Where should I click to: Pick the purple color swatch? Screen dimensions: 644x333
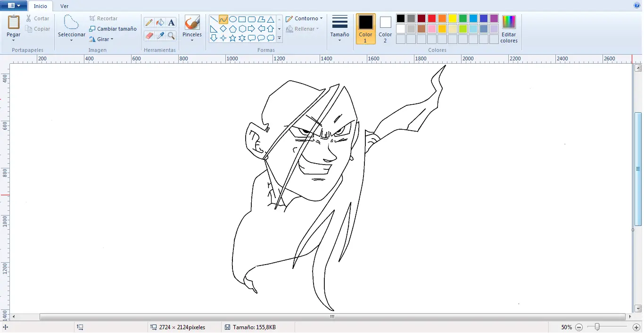[x=494, y=18]
